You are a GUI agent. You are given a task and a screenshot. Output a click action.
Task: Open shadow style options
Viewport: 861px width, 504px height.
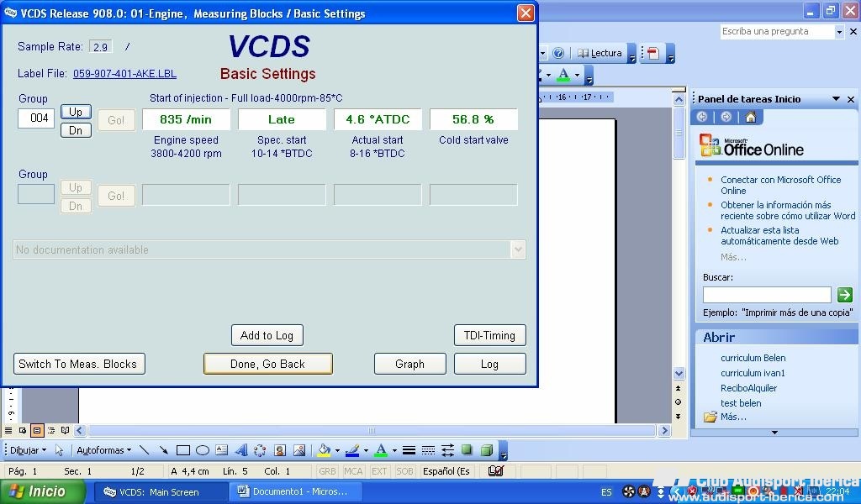(x=467, y=450)
